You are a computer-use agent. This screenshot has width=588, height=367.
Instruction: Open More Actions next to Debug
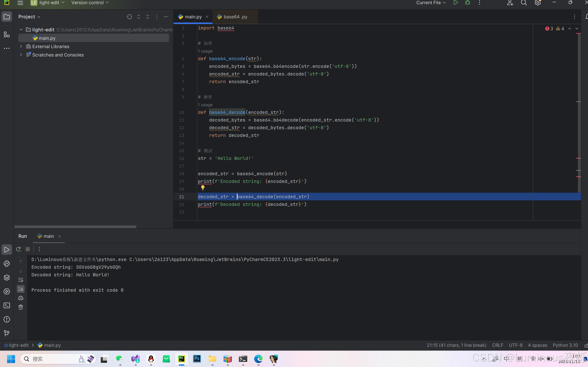click(479, 3)
